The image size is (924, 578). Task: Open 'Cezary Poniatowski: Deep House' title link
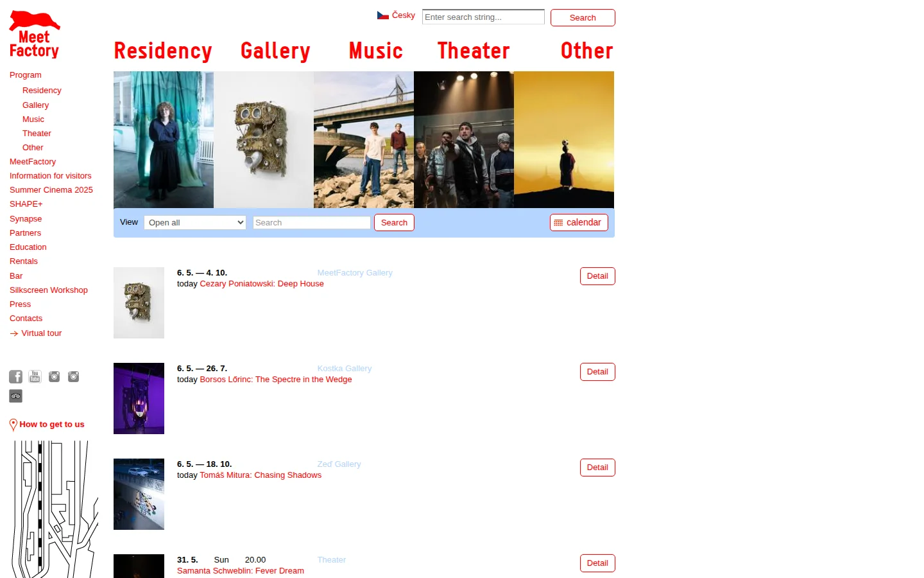(262, 284)
